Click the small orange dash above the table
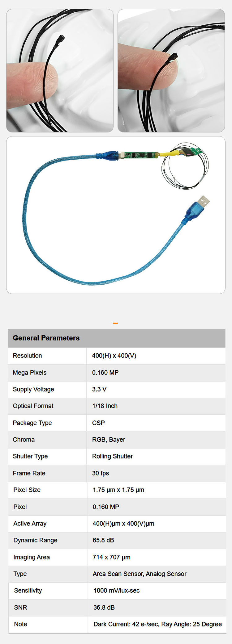This screenshot has width=232, height=644. [x=115, y=323]
